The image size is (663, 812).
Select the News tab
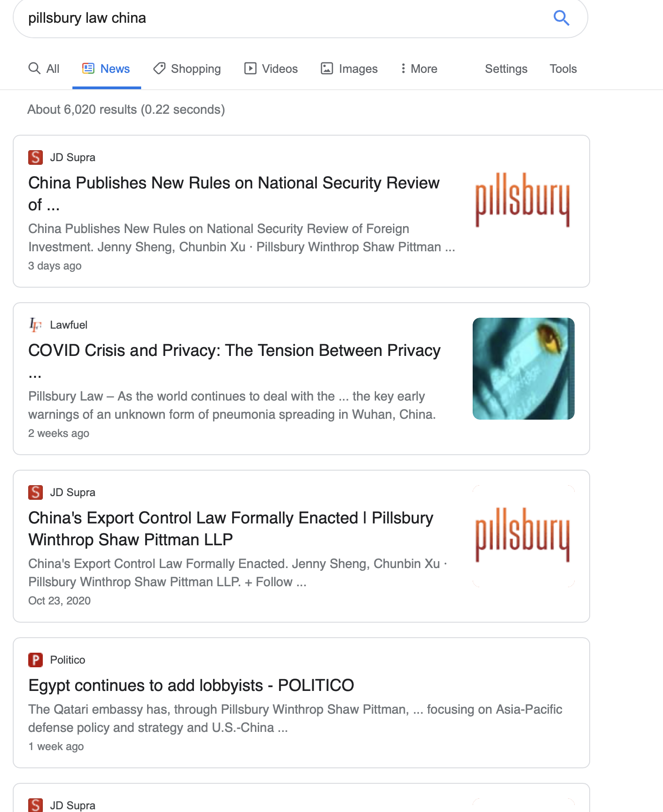(107, 69)
